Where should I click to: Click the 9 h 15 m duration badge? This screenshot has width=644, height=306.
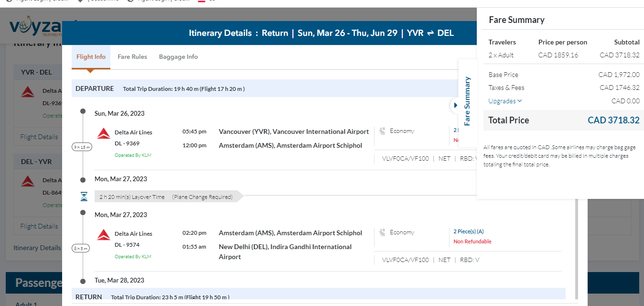(x=82, y=147)
